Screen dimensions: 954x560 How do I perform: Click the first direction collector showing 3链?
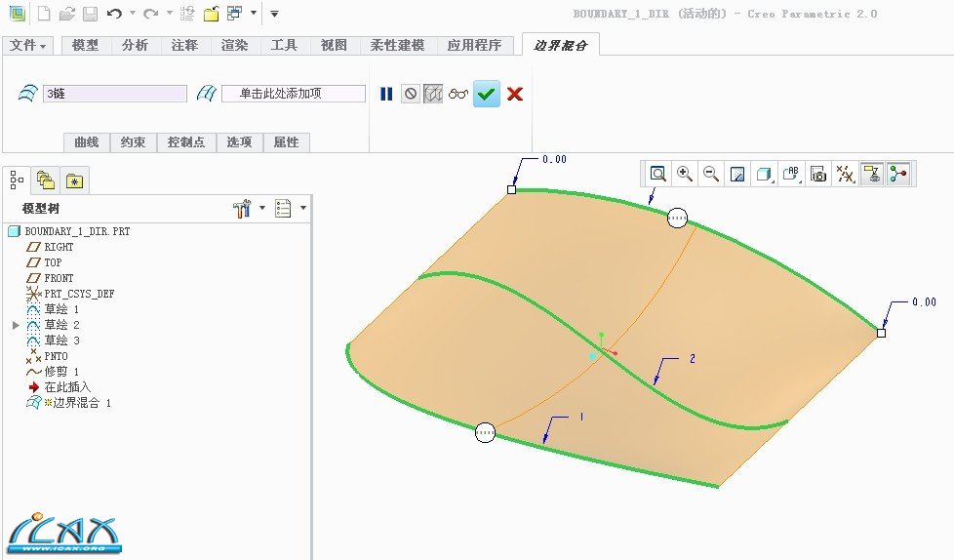pos(115,93)
